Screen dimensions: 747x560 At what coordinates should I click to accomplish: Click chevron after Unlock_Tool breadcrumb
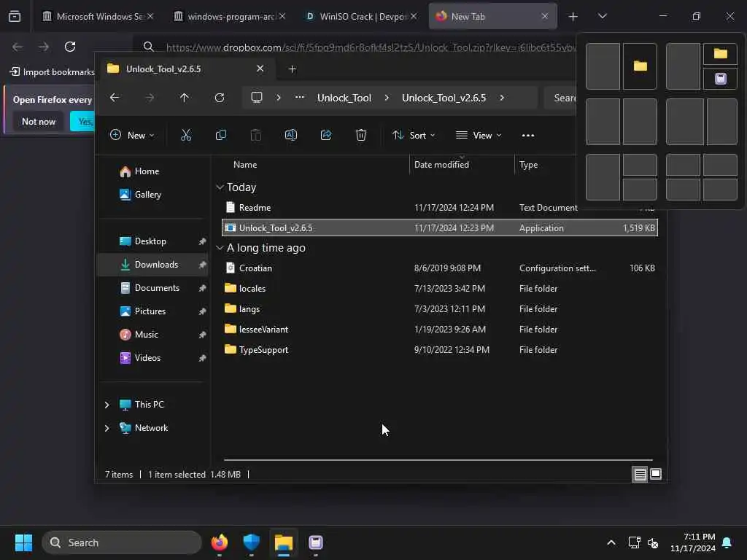click(x=387, y=98)
